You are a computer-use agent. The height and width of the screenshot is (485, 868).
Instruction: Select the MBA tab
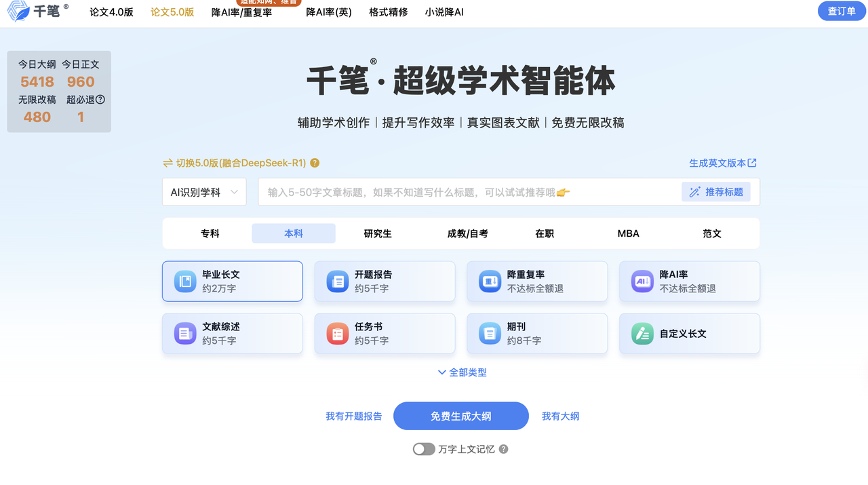(629, 233)
